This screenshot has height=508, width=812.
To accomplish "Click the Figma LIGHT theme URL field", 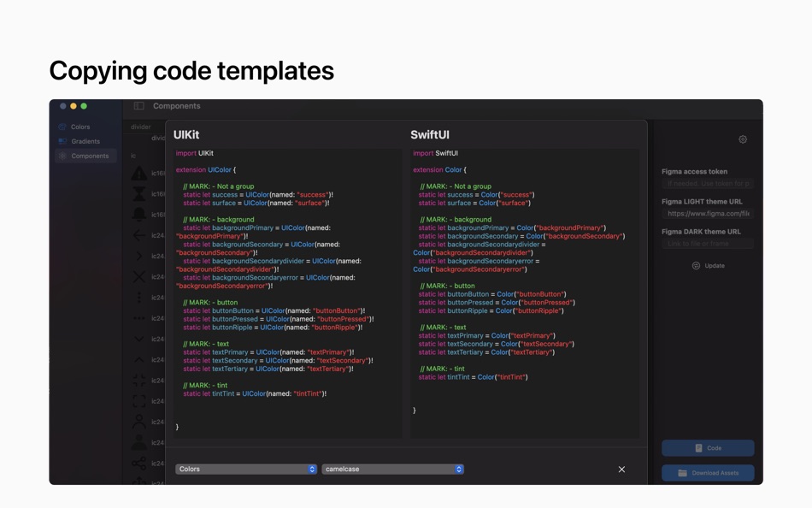I will coord(708,214).
